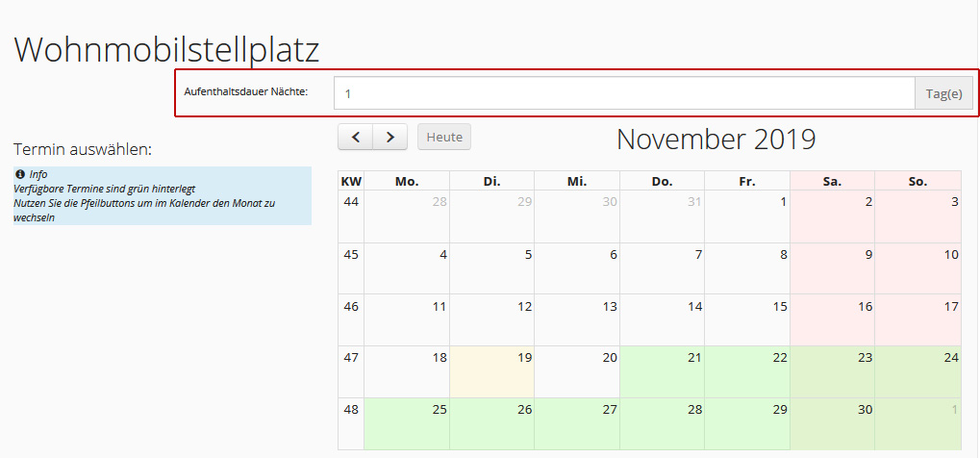This screenshot has width=980, height=458.
Task: Click November 29 in calendar
Action: pos(747,423)
